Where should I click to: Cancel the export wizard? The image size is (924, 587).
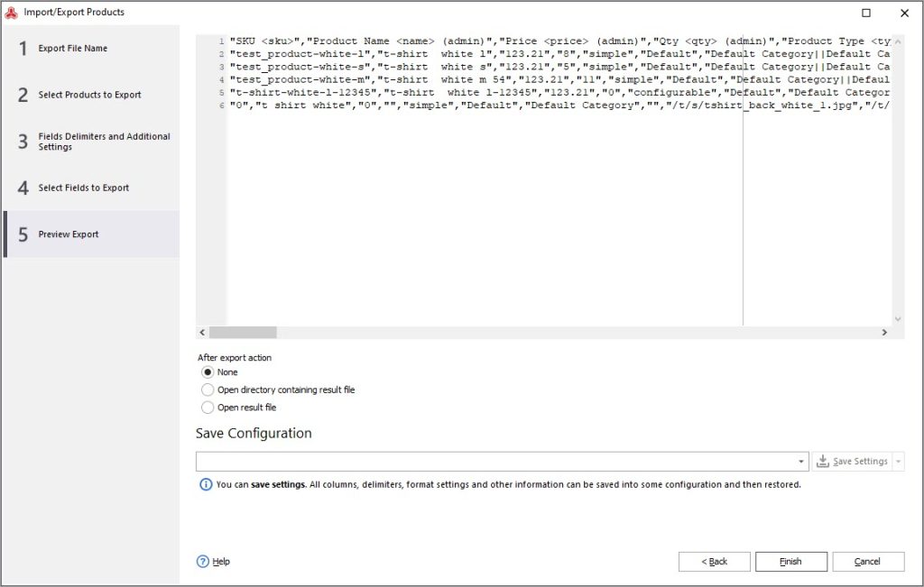(x=867, y=561)
